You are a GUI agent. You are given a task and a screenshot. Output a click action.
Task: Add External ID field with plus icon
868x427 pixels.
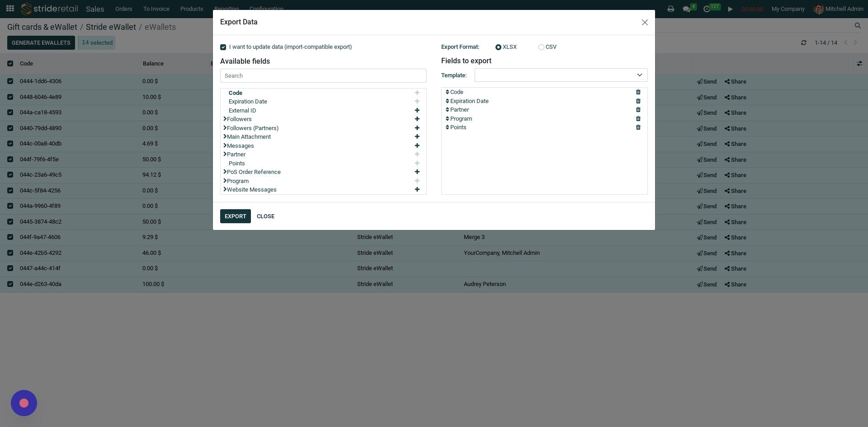417,111
